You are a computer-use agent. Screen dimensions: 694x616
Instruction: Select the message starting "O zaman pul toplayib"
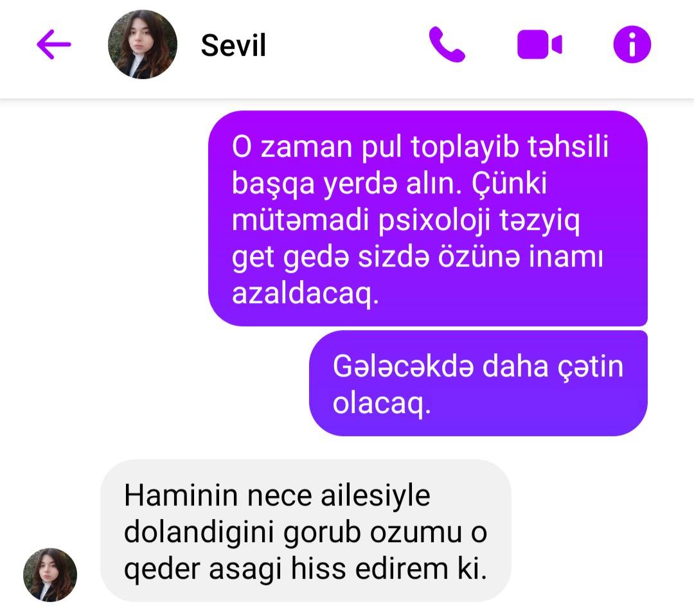click(x=427, y=218)
